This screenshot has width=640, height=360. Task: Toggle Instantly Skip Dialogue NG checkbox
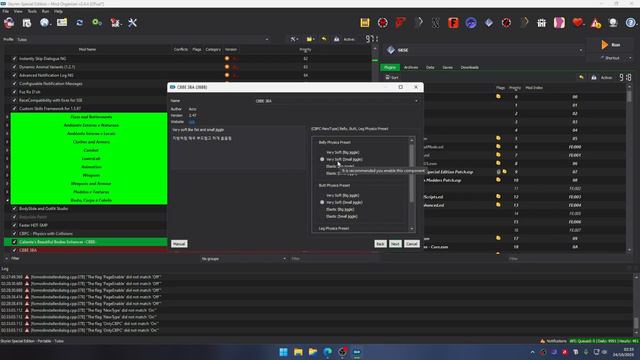(14, 58)
